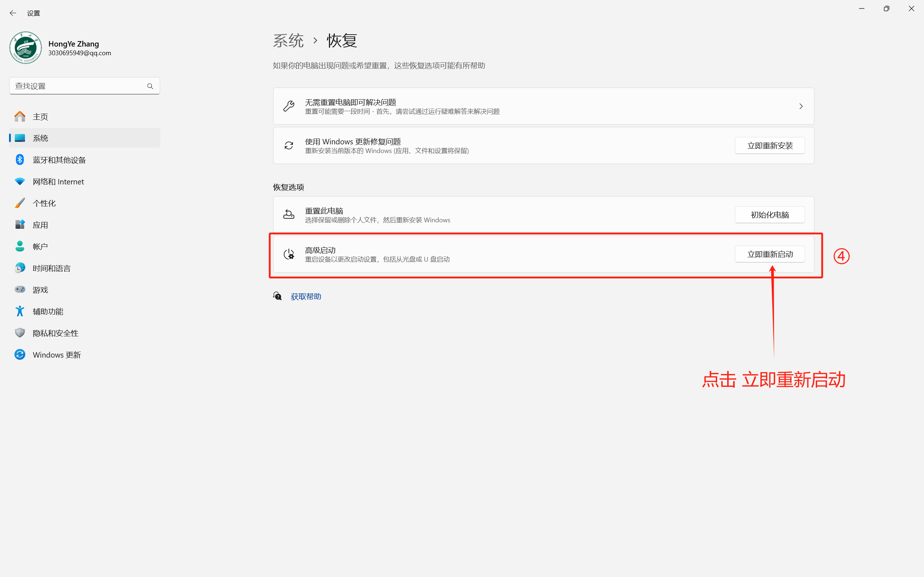The height and width of the screenshot is (577, 924).
Task: Open the 系统 breadcrumb link
Action: (288, 41)
